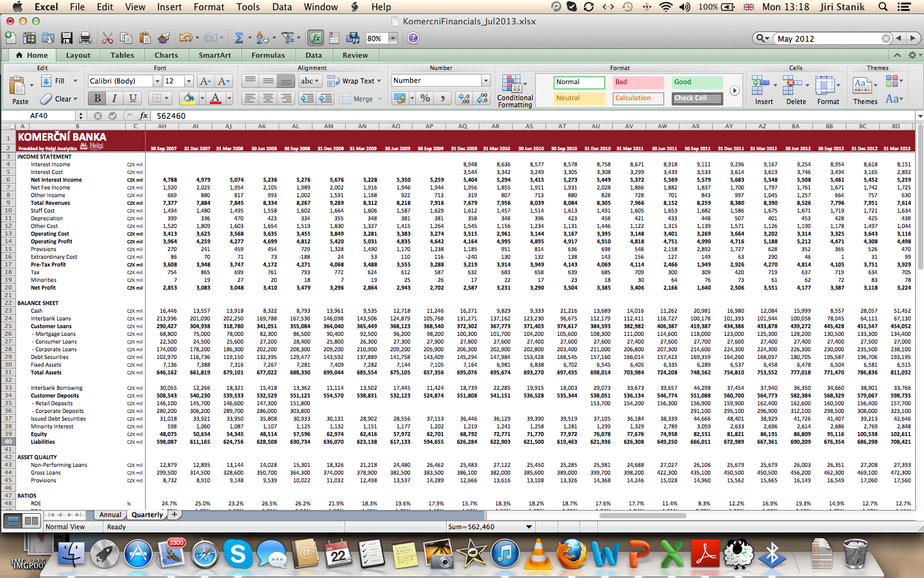Create a new workbook from the toolbar
Image resolution: width=924 pixels, height=578 pixels.
pos(11,38)
